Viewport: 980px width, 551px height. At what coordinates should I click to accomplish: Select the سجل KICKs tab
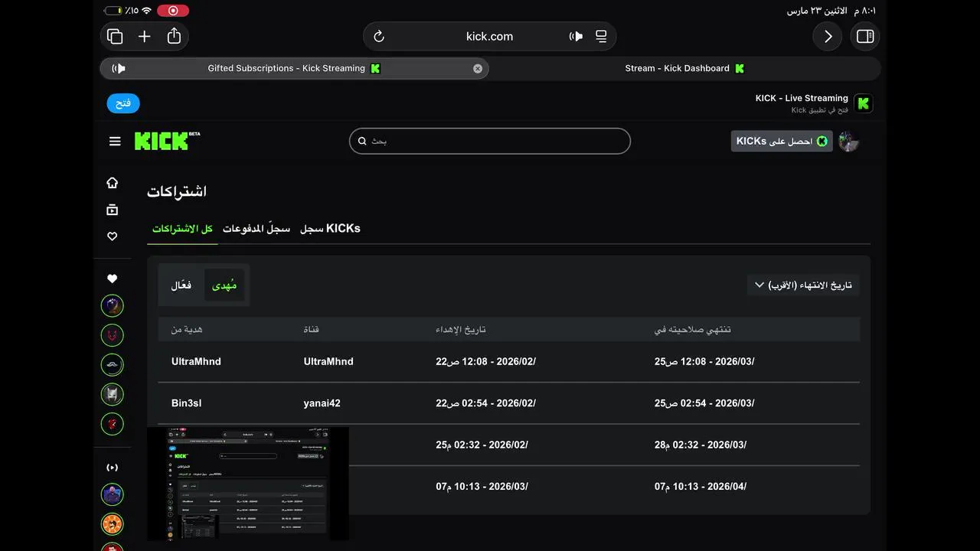[330, 229]
